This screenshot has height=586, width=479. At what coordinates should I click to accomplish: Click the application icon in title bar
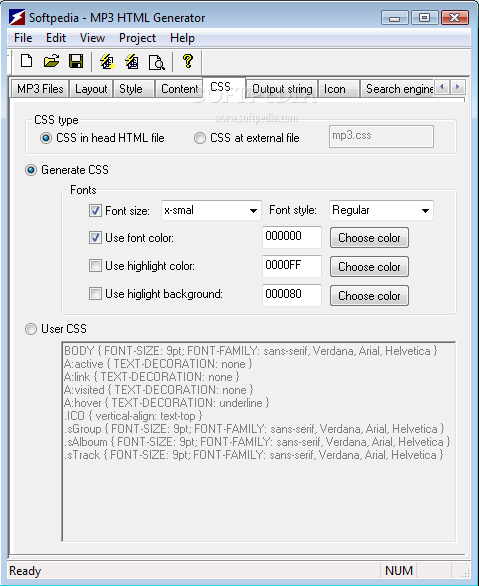pyautogui.click(x=17, y=18)
